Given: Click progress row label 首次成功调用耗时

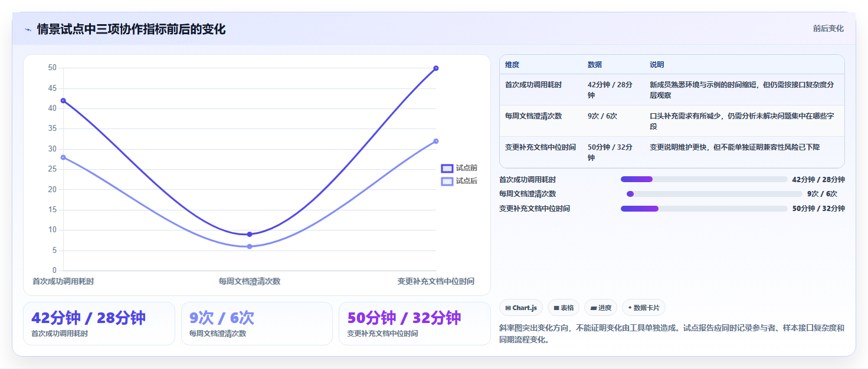Looking at the screenshot, I should (528, 180).
